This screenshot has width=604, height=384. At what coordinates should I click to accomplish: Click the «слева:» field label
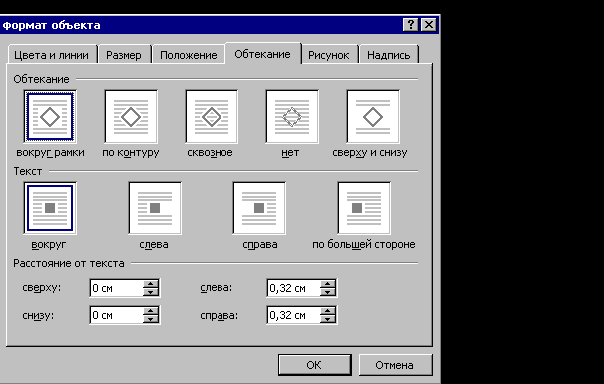point(216,287)
